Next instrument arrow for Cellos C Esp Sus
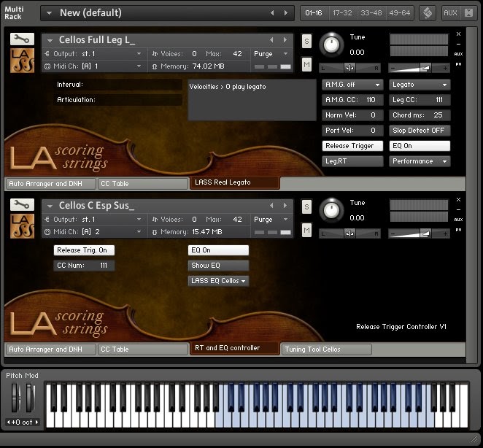This screenshot has height=448, width=483. click(x=285, y=206)
